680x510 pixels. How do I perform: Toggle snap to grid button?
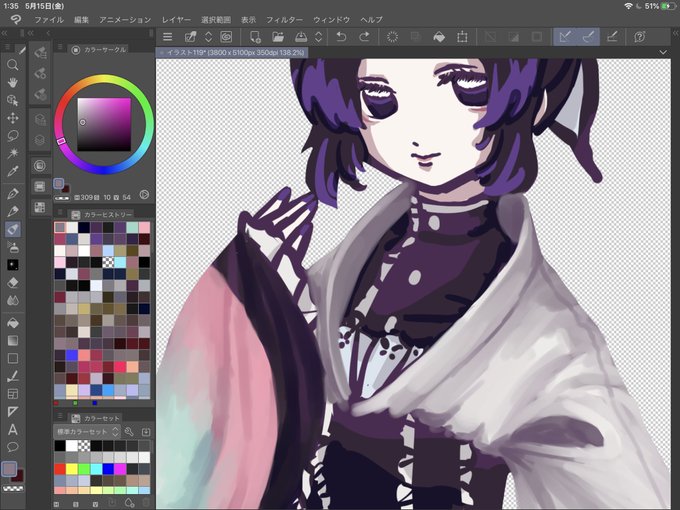(x=612, y=37)
